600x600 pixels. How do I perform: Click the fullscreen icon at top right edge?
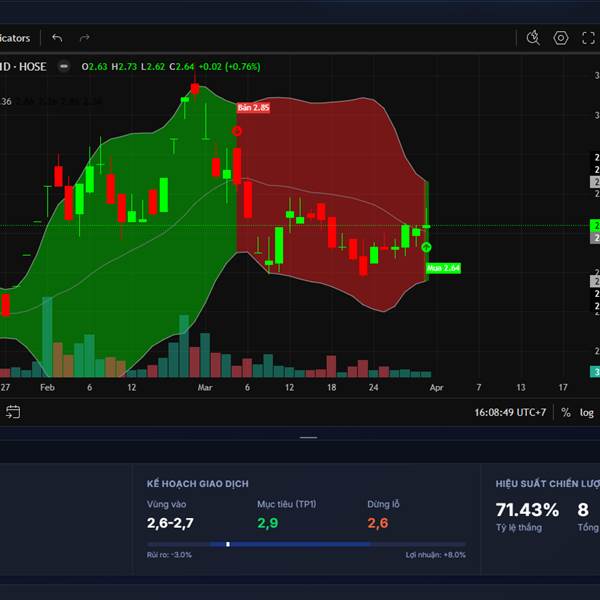590,38
